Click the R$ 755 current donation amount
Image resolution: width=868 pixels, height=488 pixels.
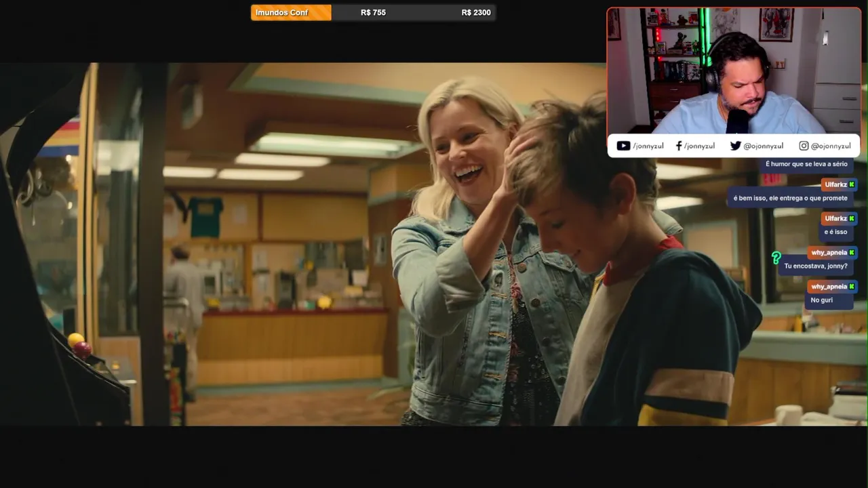373,13
